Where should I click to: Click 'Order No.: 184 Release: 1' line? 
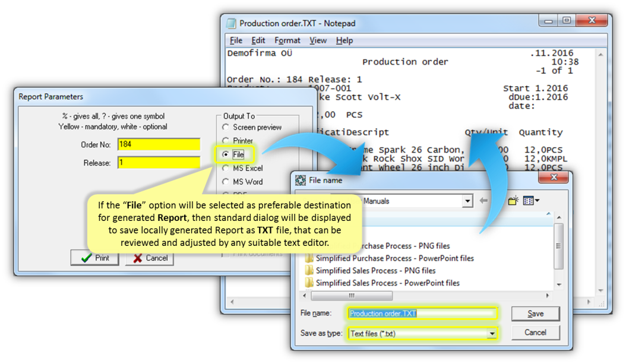[294, 80]
